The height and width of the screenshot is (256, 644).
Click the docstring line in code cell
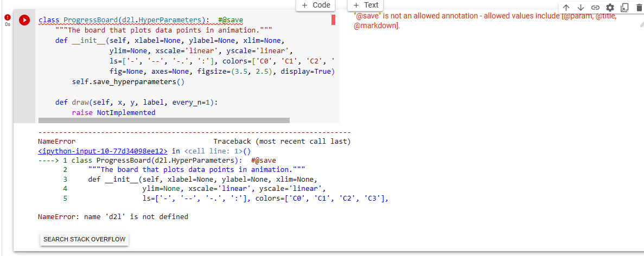(x=163, y=30)
